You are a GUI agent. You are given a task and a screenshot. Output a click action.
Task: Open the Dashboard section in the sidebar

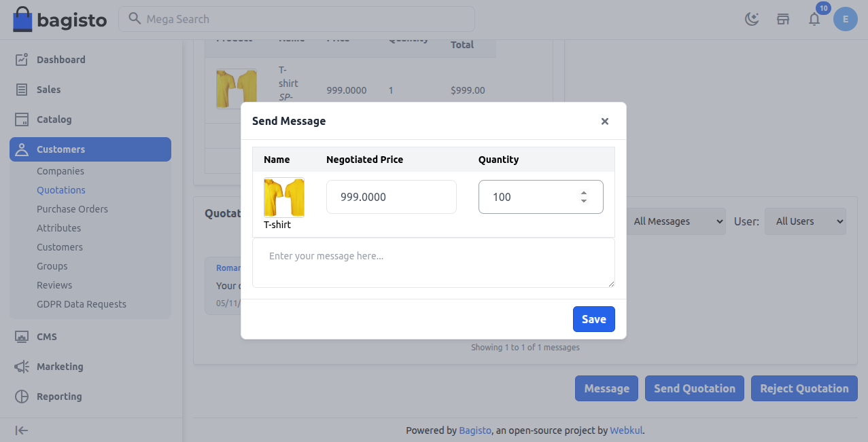(x=60, y=59)
